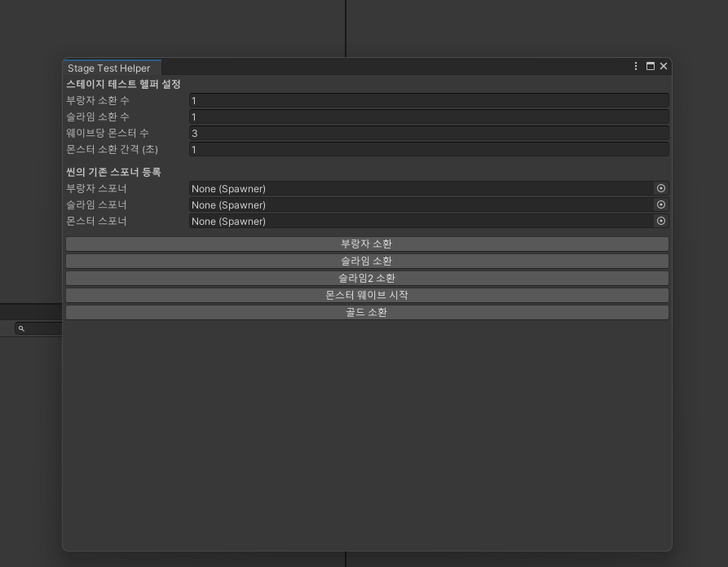This screenshot has height=567, width=728.
Task: Click the 웨이브당 몬스터 수 label
Action: 108,133
